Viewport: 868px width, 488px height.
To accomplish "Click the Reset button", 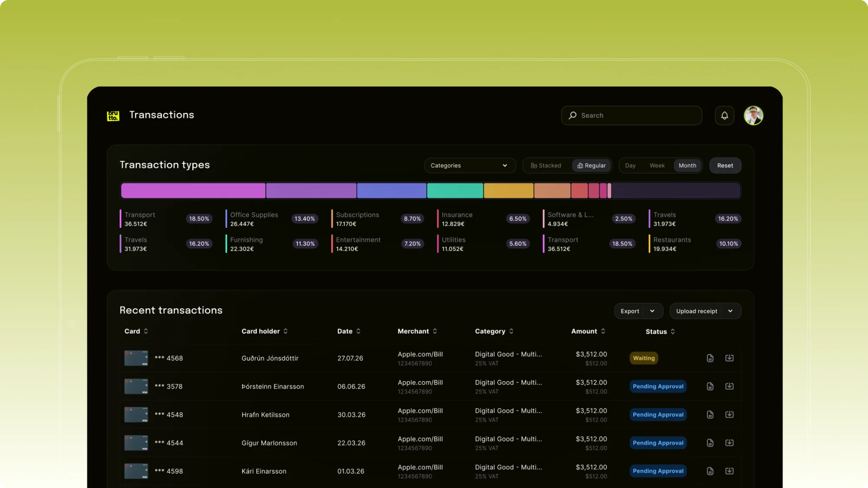I will pos(725,165).
